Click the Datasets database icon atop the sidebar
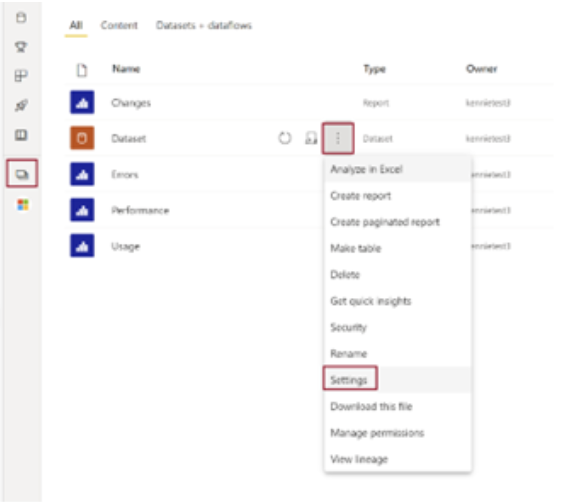Image resolution: width=568 pixels, height=504 pixels. tap(21, 17)
